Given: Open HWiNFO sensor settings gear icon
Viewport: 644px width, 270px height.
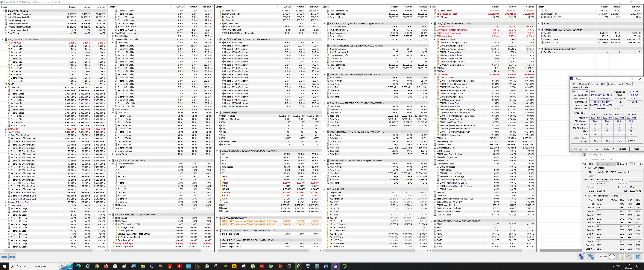Looking at the screenshot, I should (629, 257).
